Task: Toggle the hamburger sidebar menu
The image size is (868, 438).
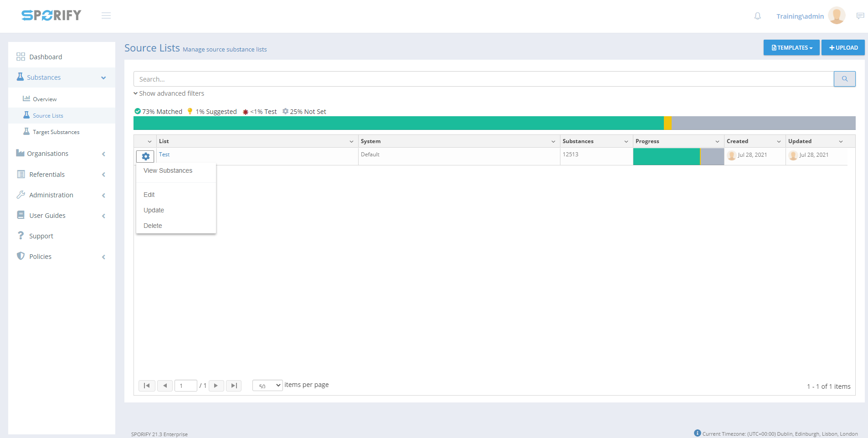Action: coord(106,16)
